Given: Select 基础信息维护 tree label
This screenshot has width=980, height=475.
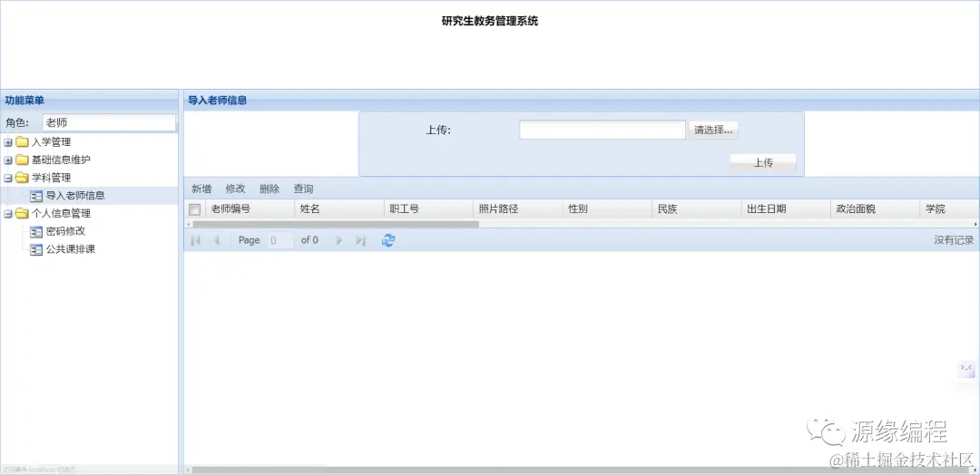Looking at the screenshot, I should tap(62, 160).
